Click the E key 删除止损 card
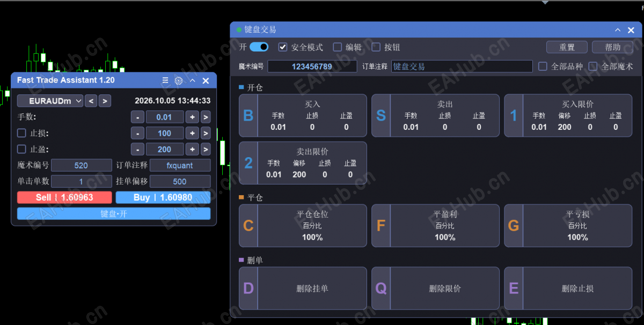This screenshot has height=325, width=644. [568, 289]
